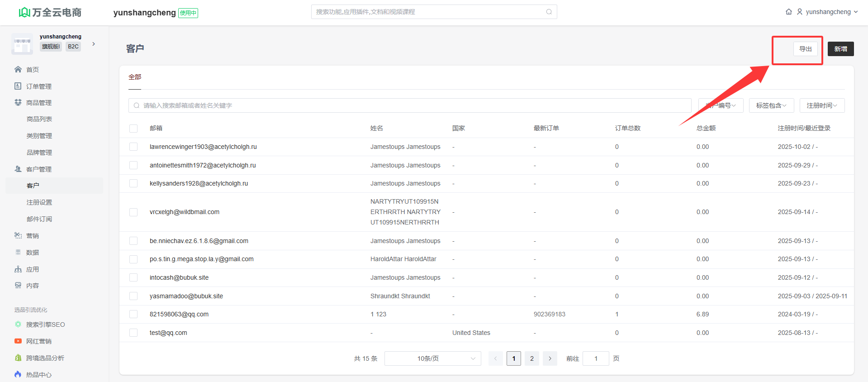Open 注册设置 in the sidebar
Screen dimensions: 868x382
click(39, 202)
